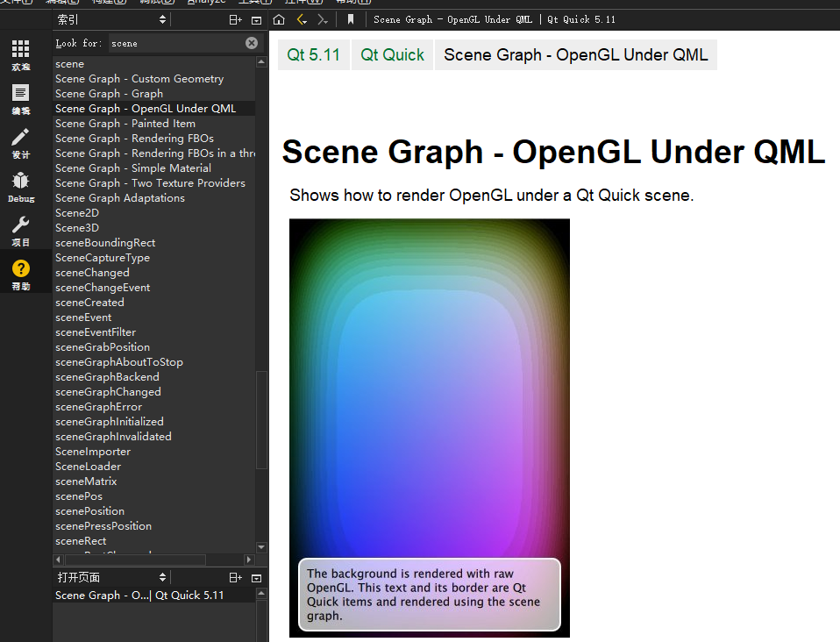Close the Open Pages side panel
Viewport: 840px width, 642px height.
256,578
